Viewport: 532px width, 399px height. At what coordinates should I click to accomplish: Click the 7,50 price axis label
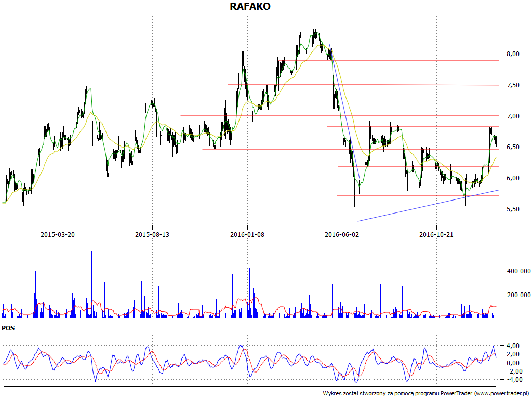(x=513, y=85)
